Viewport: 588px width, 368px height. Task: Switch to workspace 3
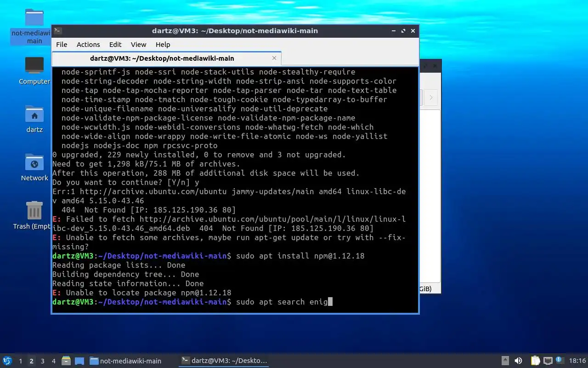[x=42, y=361]
